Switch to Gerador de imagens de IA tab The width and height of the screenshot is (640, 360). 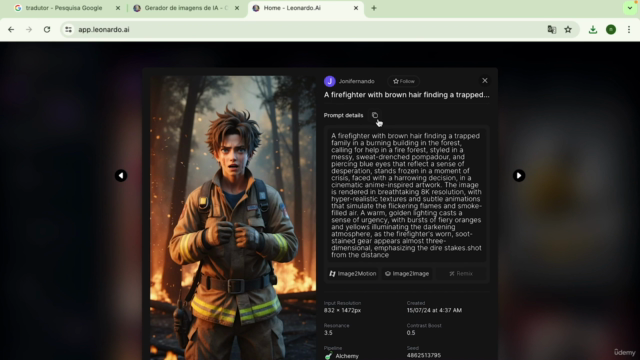click(x=186, y=8)
